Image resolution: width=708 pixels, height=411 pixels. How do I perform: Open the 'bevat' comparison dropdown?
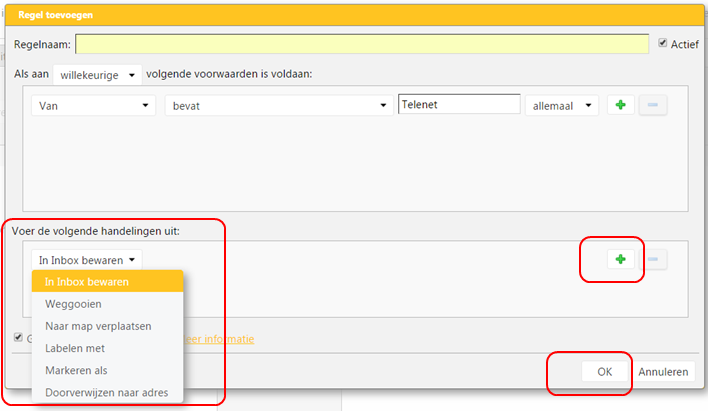278,105
